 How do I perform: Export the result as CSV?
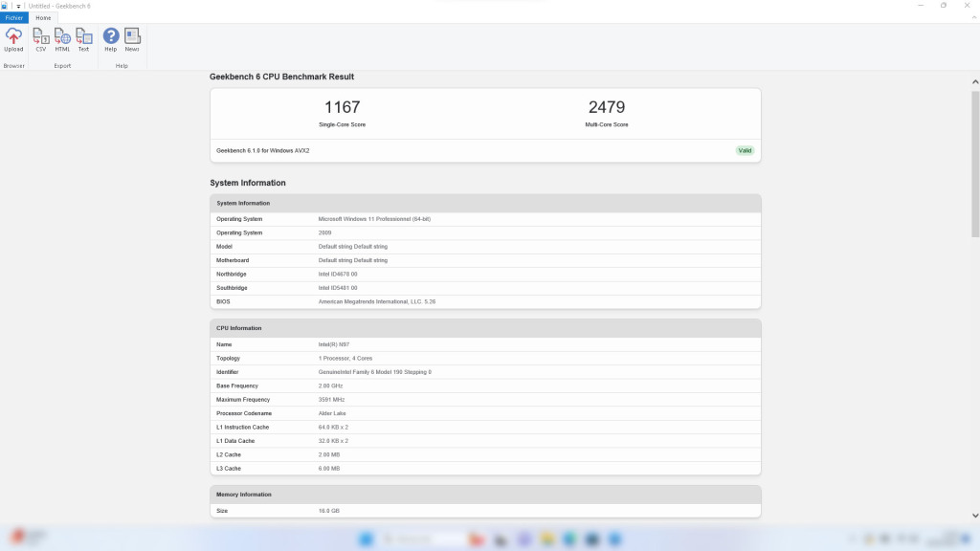(40, 40)
